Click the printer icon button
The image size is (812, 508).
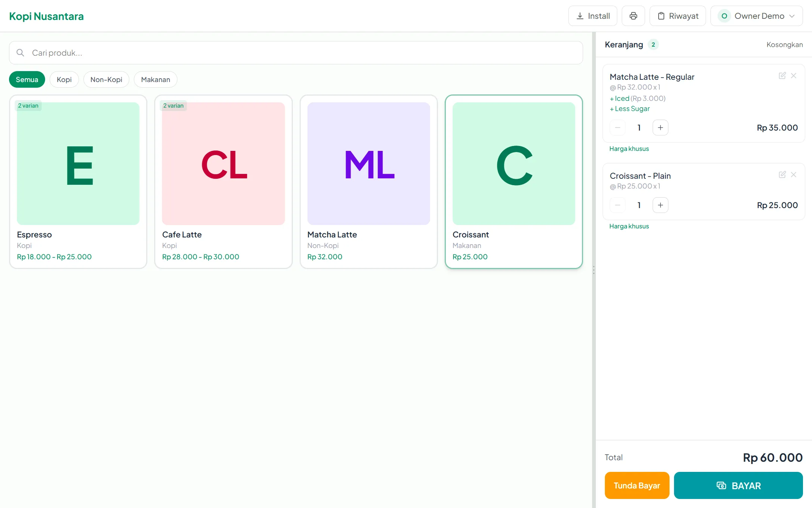[x=633, y=16]
